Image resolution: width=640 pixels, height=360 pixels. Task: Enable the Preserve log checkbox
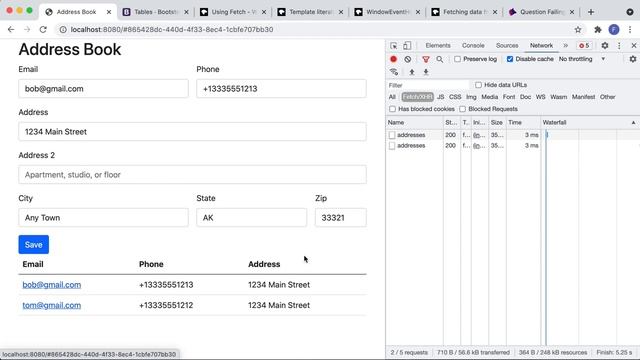[x=457, y=59]
